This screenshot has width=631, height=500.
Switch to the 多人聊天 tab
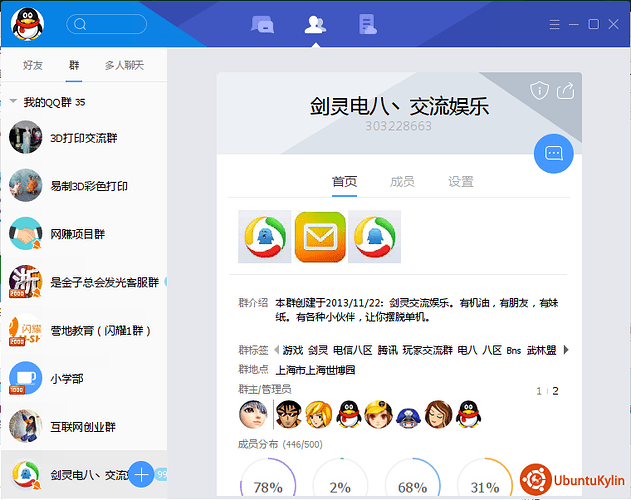pos(124,65)
